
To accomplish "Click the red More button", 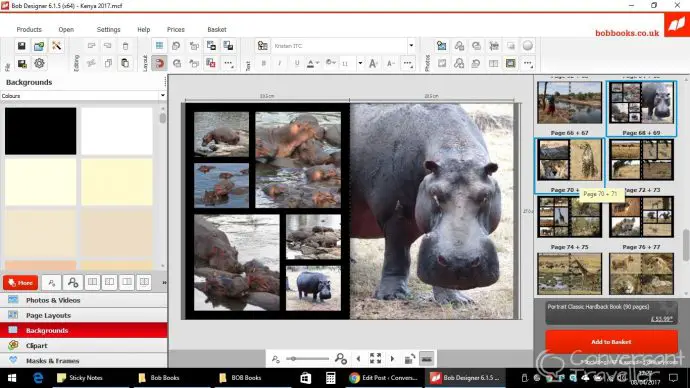I will [21, 282].
